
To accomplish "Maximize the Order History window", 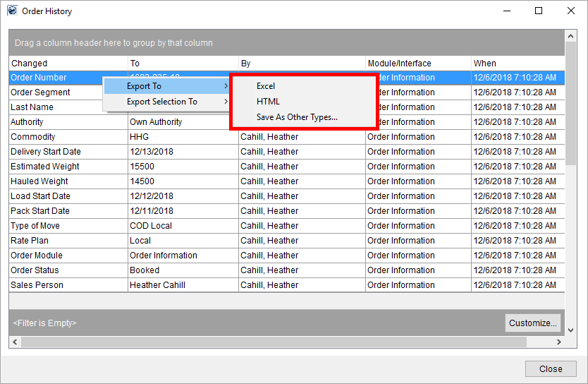I will (x=539, y=11).
